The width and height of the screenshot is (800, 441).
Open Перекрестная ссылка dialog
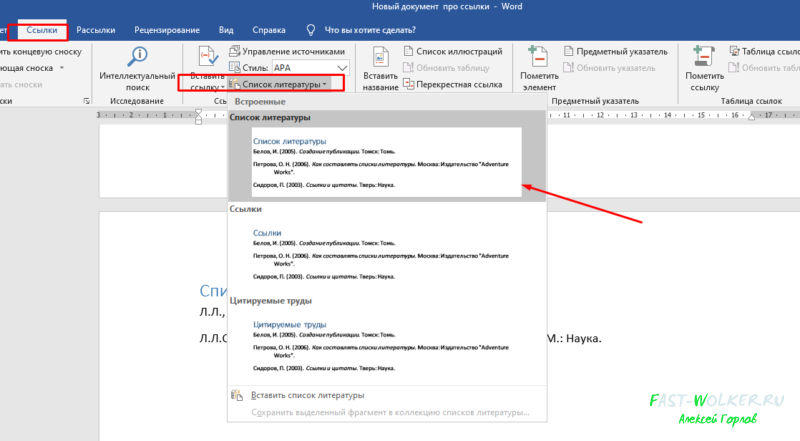click(459, 84)
